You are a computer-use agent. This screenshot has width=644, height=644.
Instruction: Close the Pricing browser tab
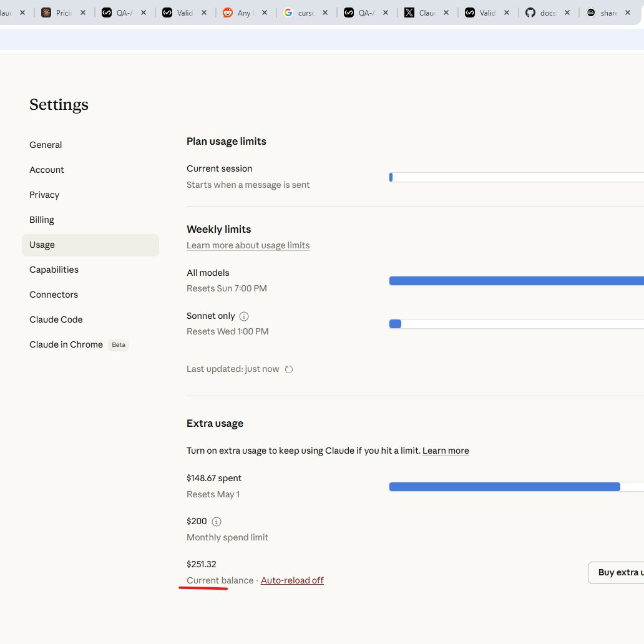[83, 12]
